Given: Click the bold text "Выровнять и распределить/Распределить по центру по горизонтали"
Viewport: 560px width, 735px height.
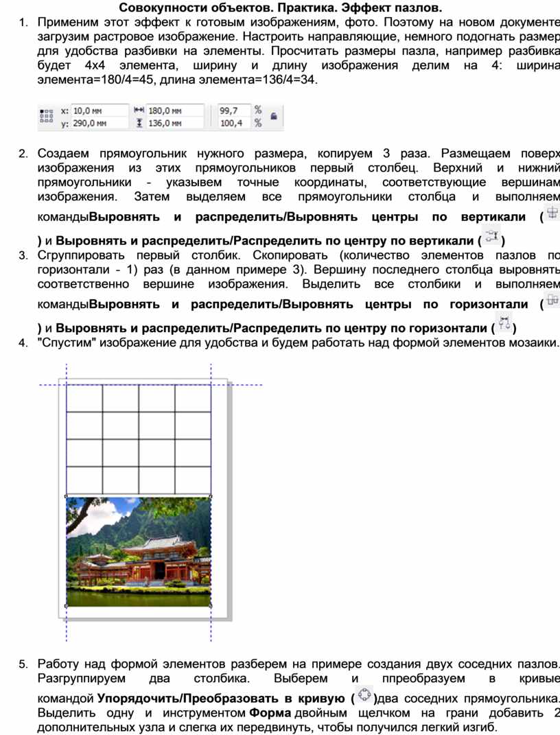Looking at the screenshot, I should click(271, 327).
